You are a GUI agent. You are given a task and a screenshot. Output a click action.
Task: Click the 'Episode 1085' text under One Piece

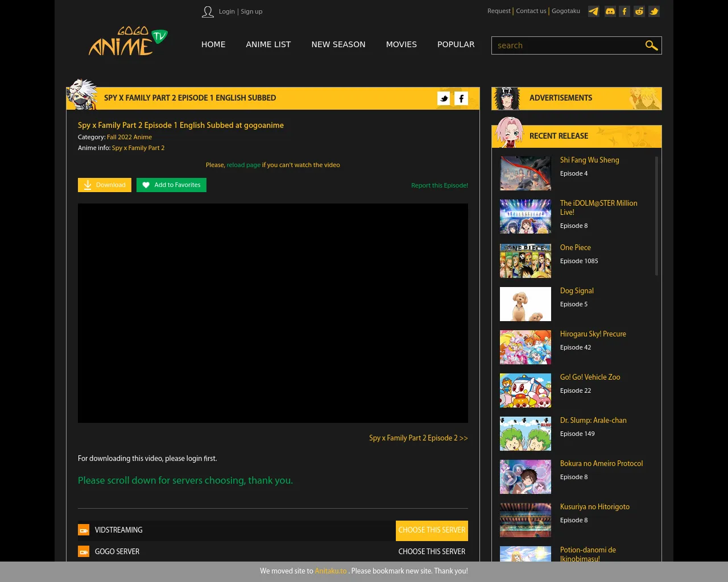click(x=579, y=261)
